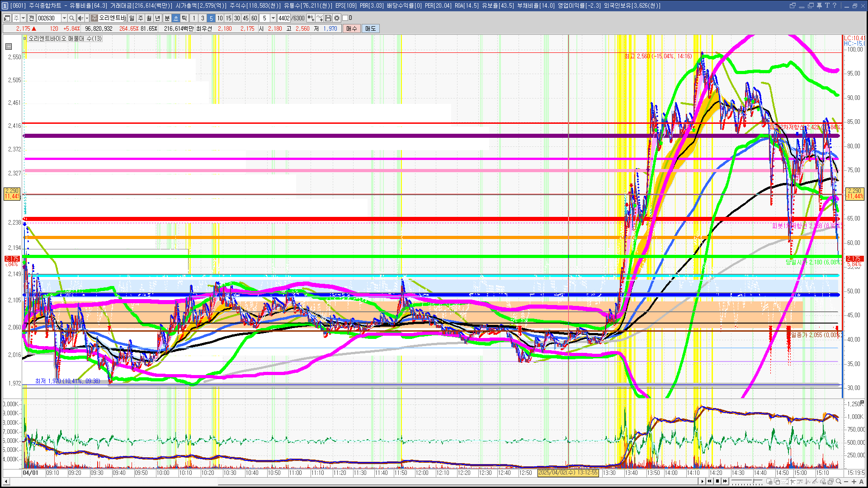Click the plus zoom-in icon at bottom right
868x488 pixels.
[x=854, y=482]
